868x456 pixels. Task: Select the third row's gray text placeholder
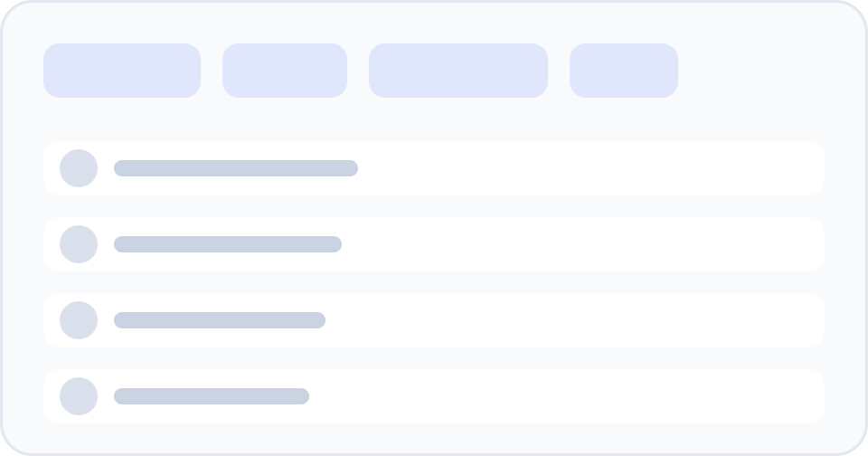220,320
